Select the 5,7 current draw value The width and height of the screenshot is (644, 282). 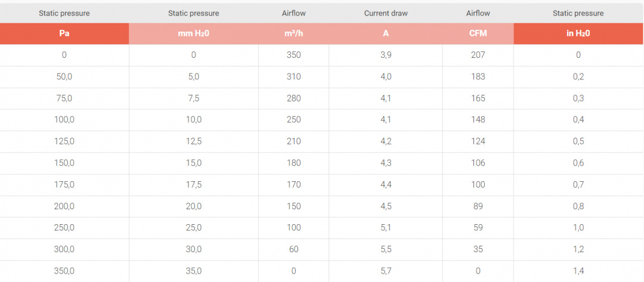(x=386, y=271)
